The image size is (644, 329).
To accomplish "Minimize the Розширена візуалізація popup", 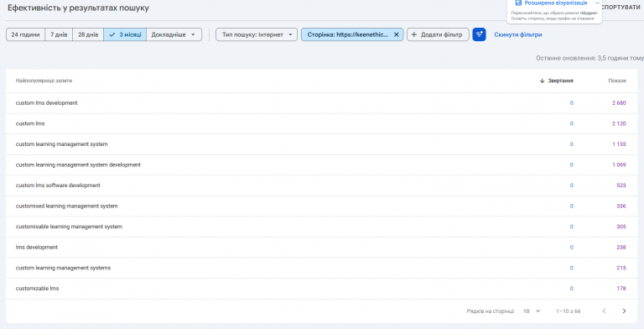I will point(597,3).
